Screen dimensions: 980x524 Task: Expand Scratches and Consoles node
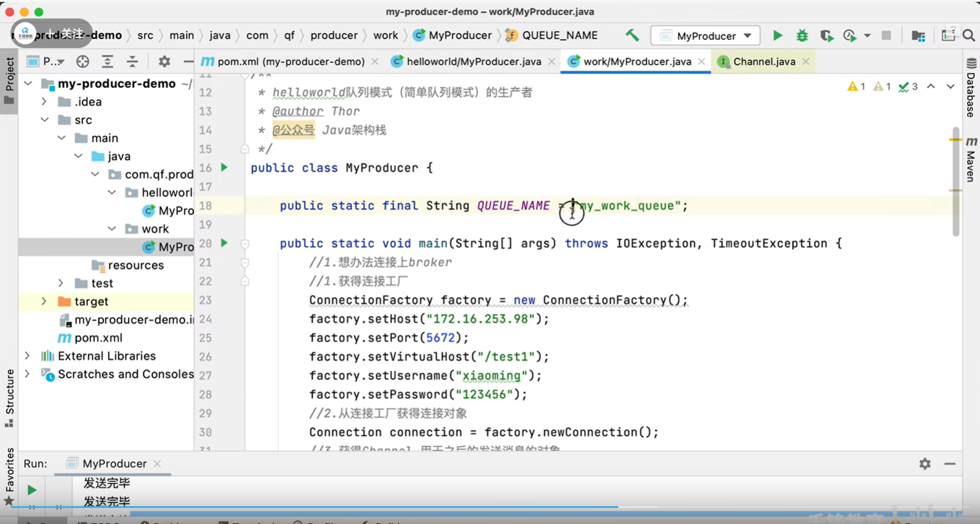pos(27,374)
